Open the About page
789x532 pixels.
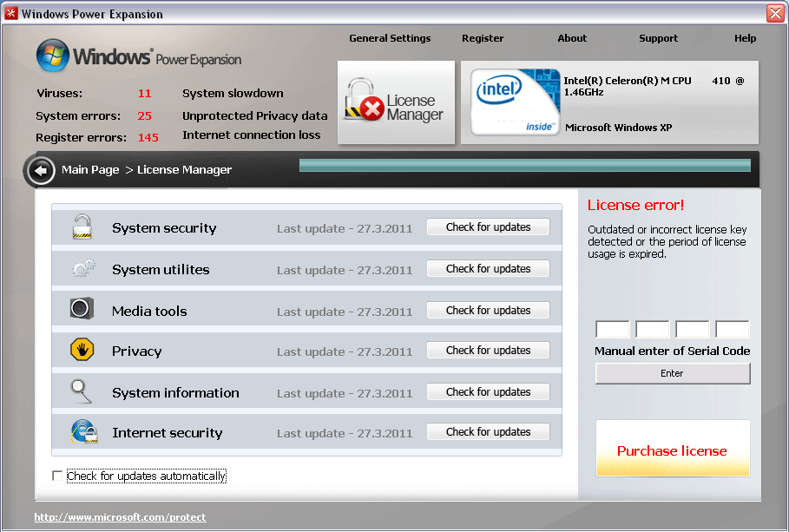pyautogui.click(x=572, y=38)
